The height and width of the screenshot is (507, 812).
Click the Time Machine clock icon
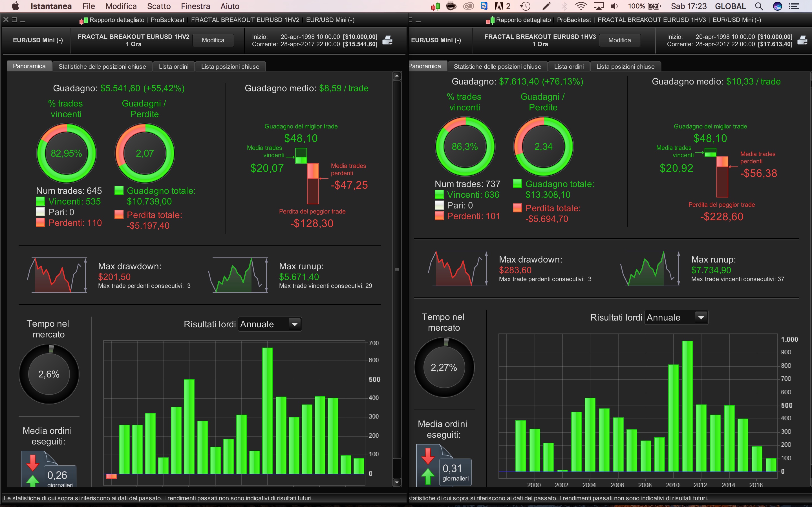(525, 6)
